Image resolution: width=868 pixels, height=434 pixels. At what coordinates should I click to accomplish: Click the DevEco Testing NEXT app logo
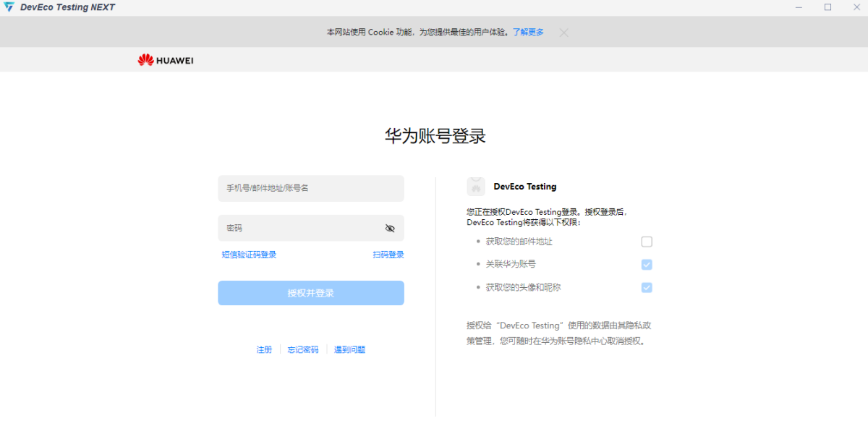(9, 7)
